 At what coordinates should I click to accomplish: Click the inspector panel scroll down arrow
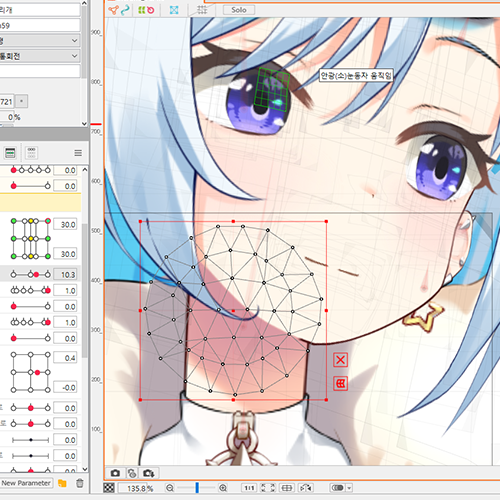(x=84, y=124)
